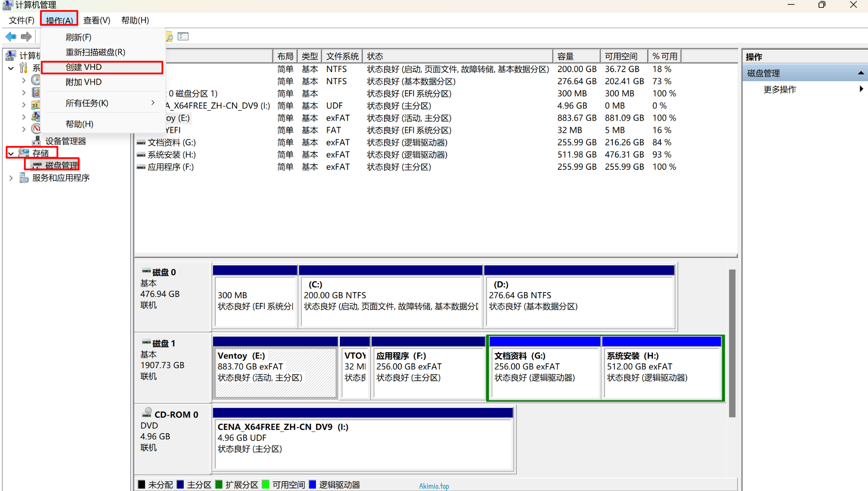Image resolution: width=868 pixels, height=491 pixels.
Task: Choose 重新扫描磁盘(R) from the menu
Action: [95, 52]
